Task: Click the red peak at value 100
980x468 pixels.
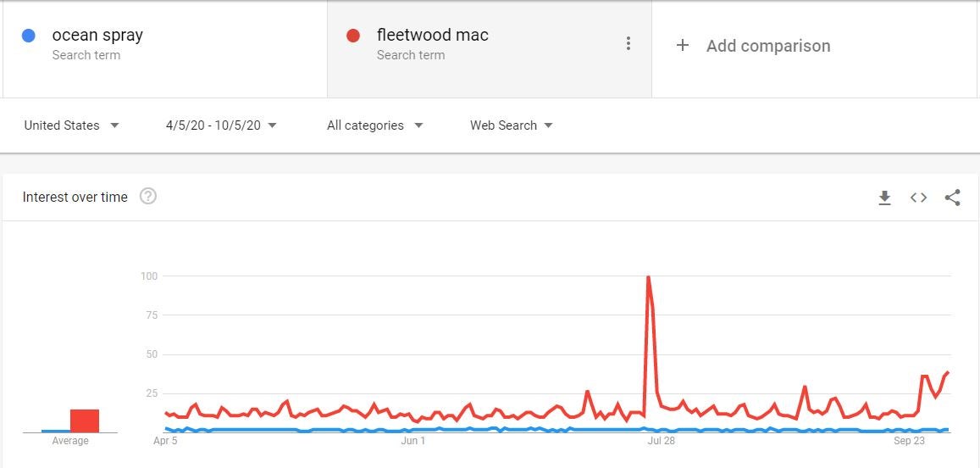Action: 648,276
